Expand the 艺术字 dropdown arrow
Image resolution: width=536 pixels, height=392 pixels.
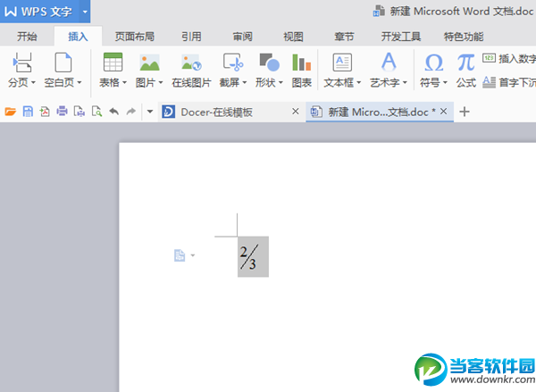(405, 82)
